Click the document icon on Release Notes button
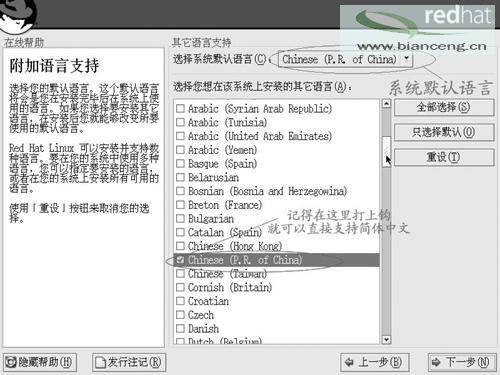Viewport: 500px width, 375px height. point(100,363)
